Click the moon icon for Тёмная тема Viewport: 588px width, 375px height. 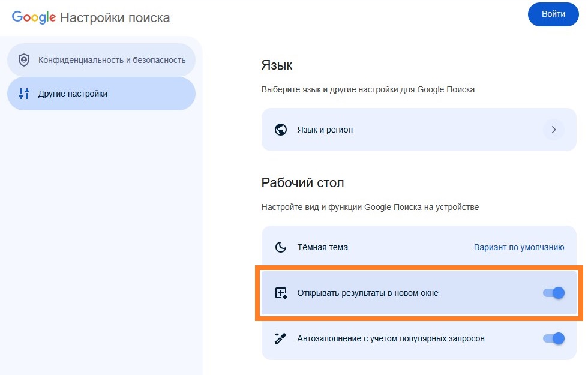(x=281, y=247)
